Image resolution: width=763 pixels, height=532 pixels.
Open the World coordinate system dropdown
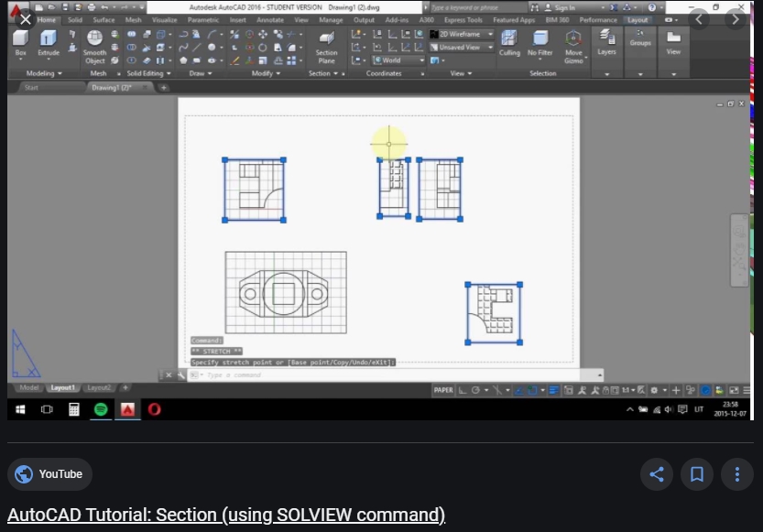tap(398, 60)
